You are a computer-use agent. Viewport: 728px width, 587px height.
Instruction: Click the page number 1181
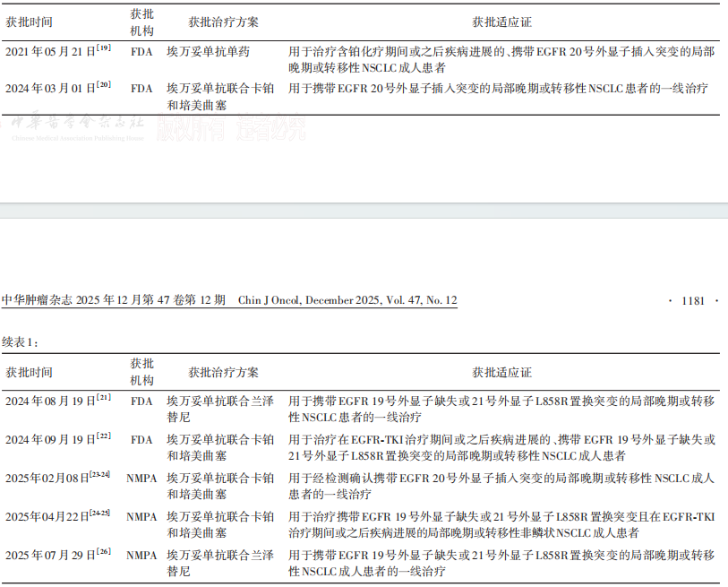[x=693, y=301]
